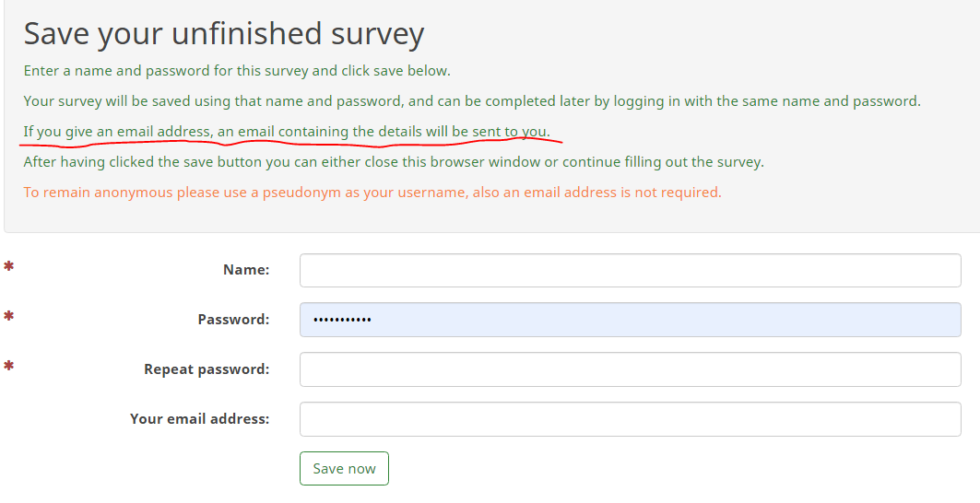980x503 pixels.
Task: Click the "Your email address:" label
Action: (199, 418)
